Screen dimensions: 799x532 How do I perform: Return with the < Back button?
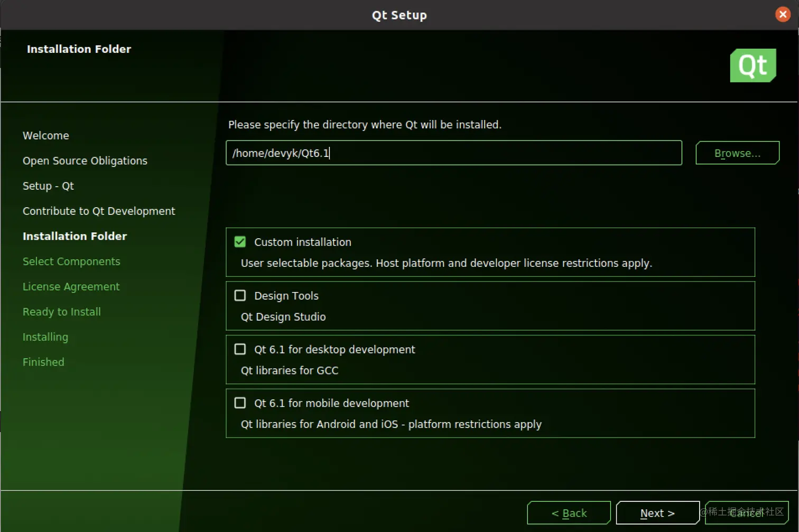[x=569, y=512]
